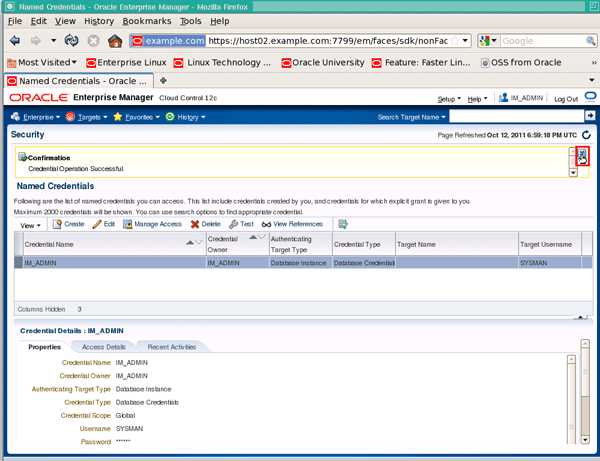600x461 pixels.
Task: Collapse the credential details pane arrow
Action: point(580,317)
